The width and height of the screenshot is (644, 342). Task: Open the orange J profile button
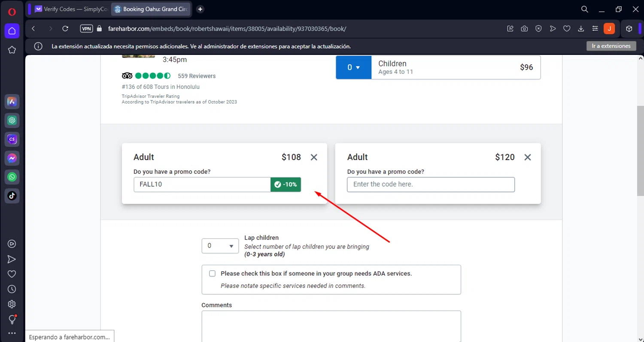click(x=609, y=29)
